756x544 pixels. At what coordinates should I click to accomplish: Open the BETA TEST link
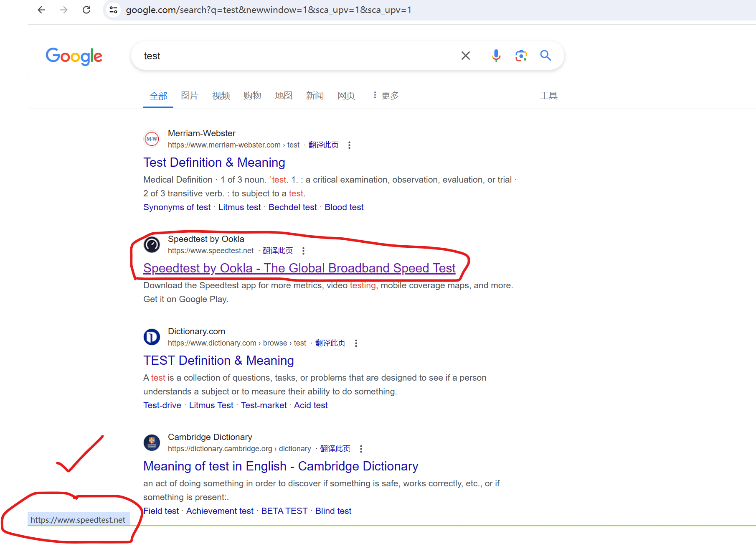click(x=284, y=511)
